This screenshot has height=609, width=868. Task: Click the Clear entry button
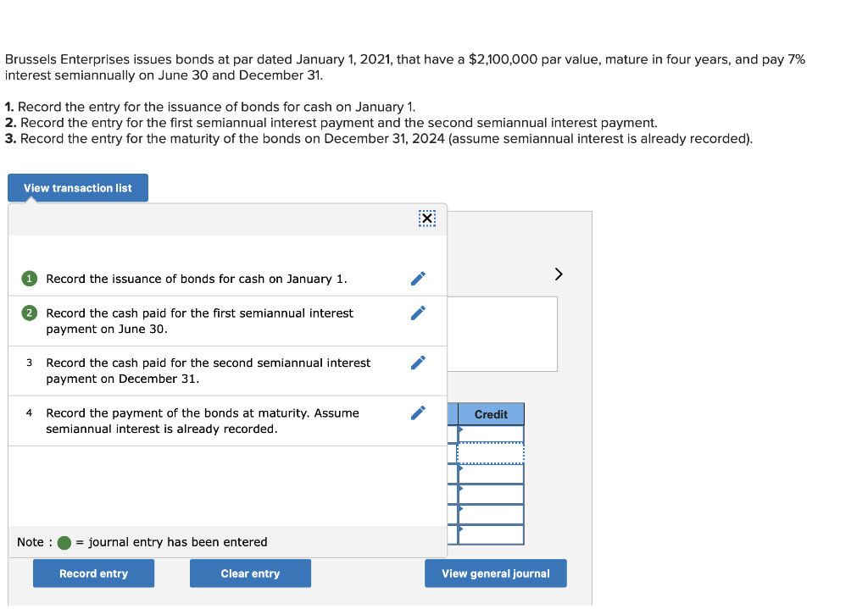[250, 573]
